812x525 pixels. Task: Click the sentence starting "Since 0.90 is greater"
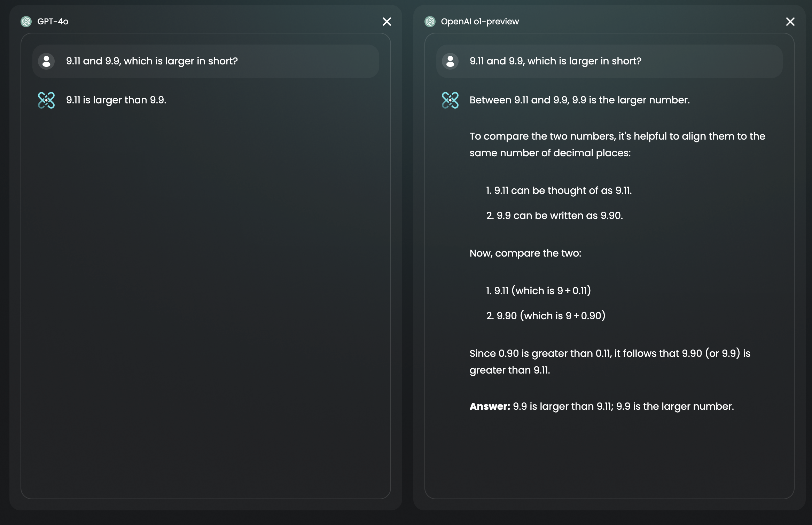[609, 361]
